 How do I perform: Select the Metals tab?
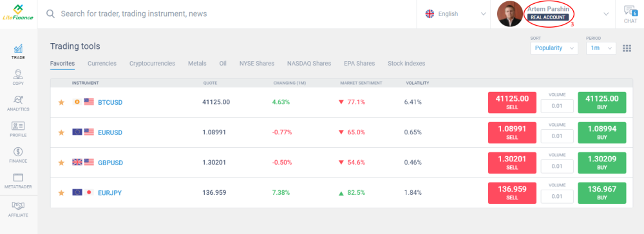[197, 64]
